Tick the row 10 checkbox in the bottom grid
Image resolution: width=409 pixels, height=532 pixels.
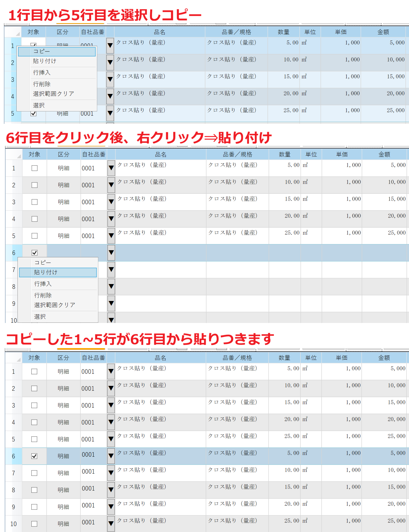point(34,524)
